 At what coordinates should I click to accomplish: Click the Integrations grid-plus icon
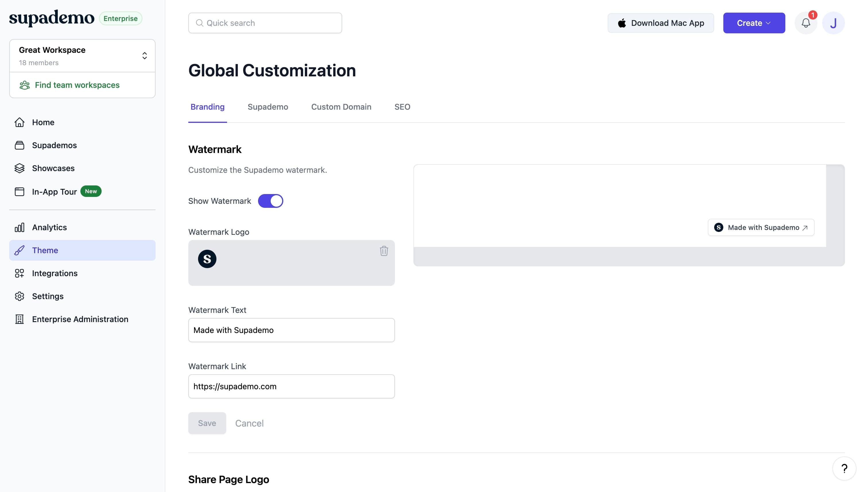[x=20, y=273]
